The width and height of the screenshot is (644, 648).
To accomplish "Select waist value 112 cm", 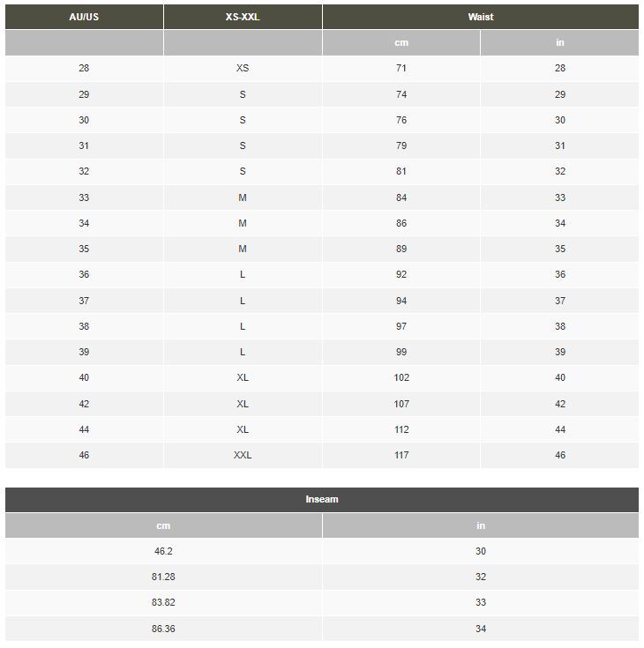I will pyautogui.click(x=401, y=429).
